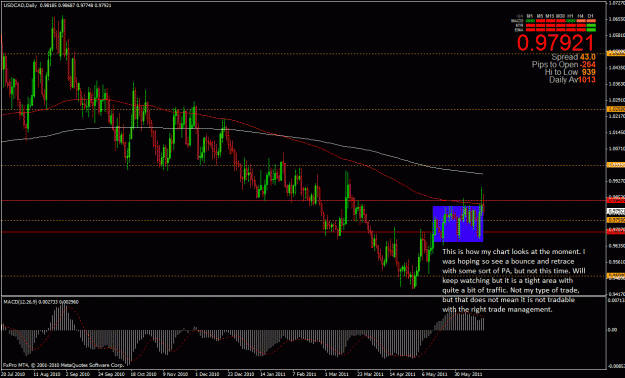Viewport: 625px width, 378px height.
Task: Click the 14 Apr 2011 date label
Action: coord(402,374)
